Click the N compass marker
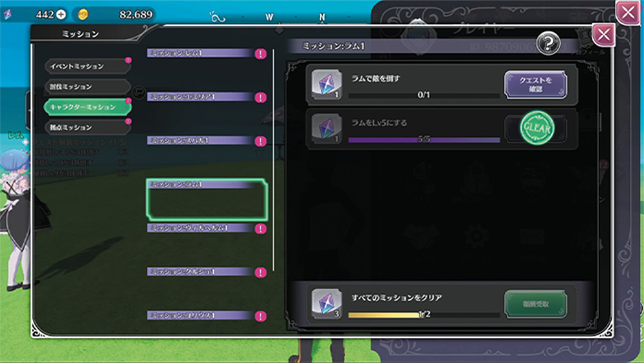Screen dimensions: 644x363 click(322, 17)
